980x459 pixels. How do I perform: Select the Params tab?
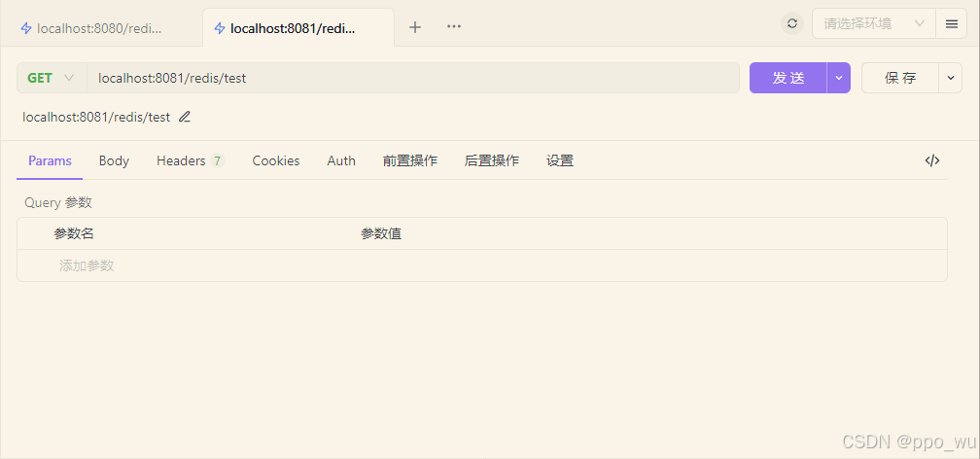[x=50, y=160]
